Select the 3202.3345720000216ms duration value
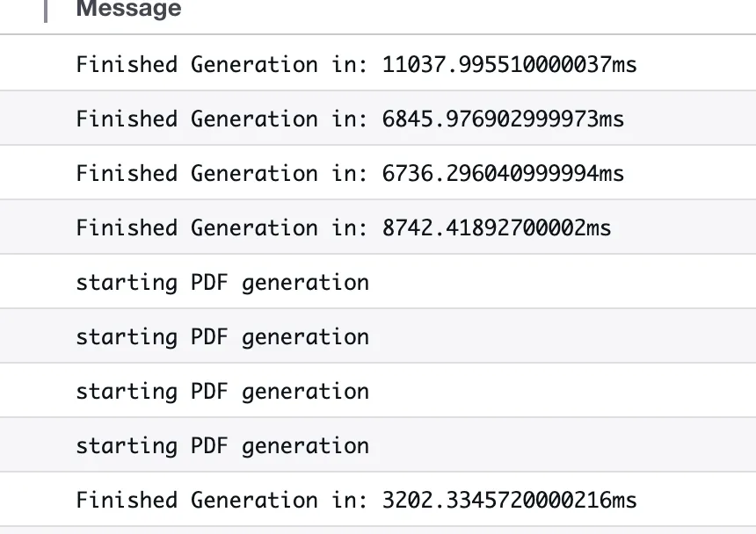 (x=509, y=500)
